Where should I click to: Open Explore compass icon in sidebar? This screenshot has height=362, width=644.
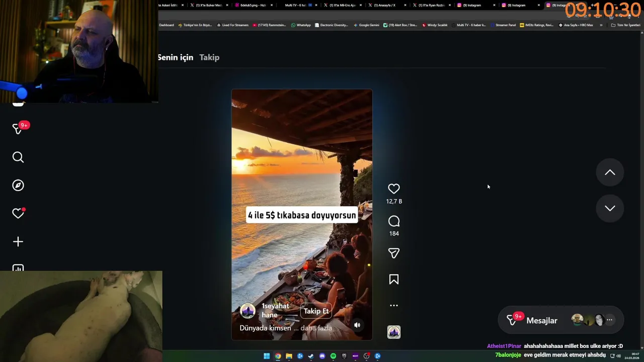pyautogui.click(x=18, y=186)
